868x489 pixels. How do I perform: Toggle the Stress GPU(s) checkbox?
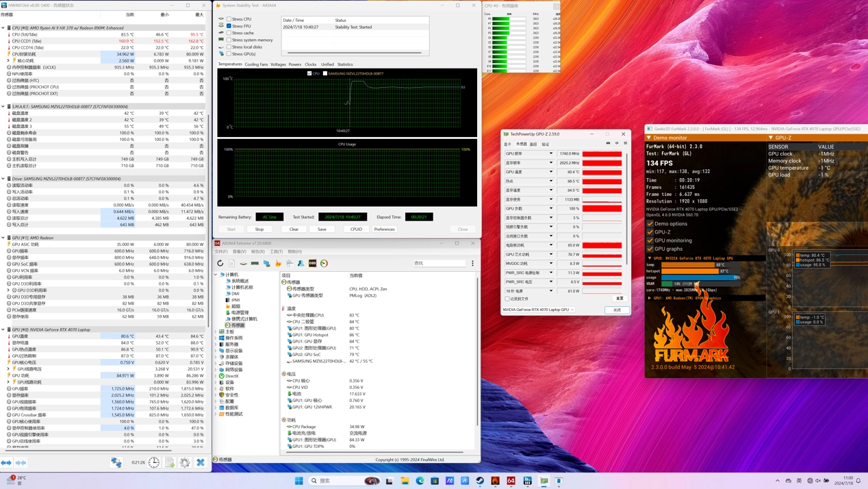point(229,54)
